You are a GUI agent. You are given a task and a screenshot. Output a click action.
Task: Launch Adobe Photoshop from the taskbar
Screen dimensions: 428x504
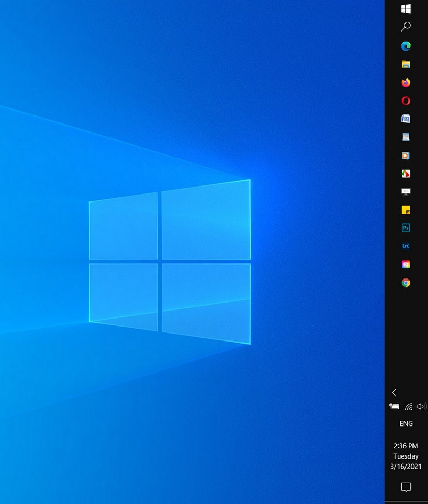pyautogui.click(x=406, y=228)
